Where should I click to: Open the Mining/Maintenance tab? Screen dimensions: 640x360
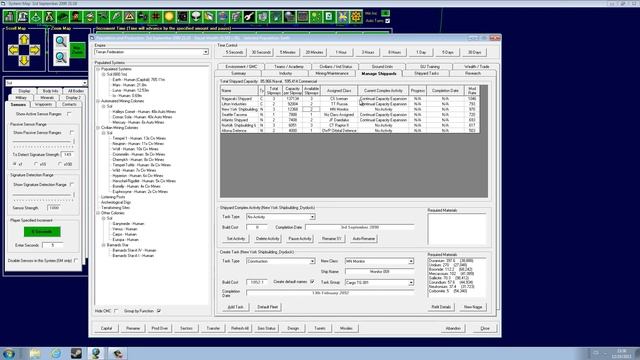click(x=332, y=73)
